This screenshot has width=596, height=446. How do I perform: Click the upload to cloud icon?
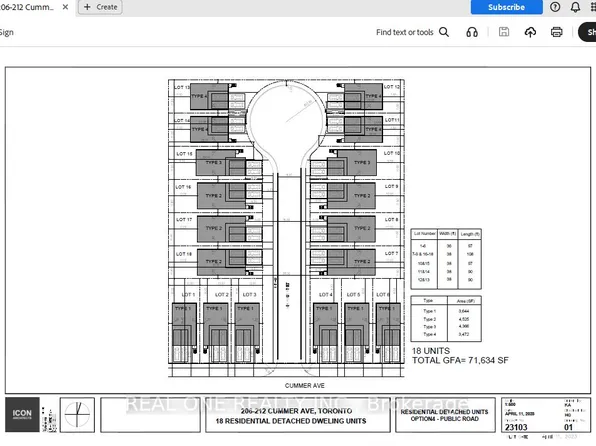click(530, 32)
